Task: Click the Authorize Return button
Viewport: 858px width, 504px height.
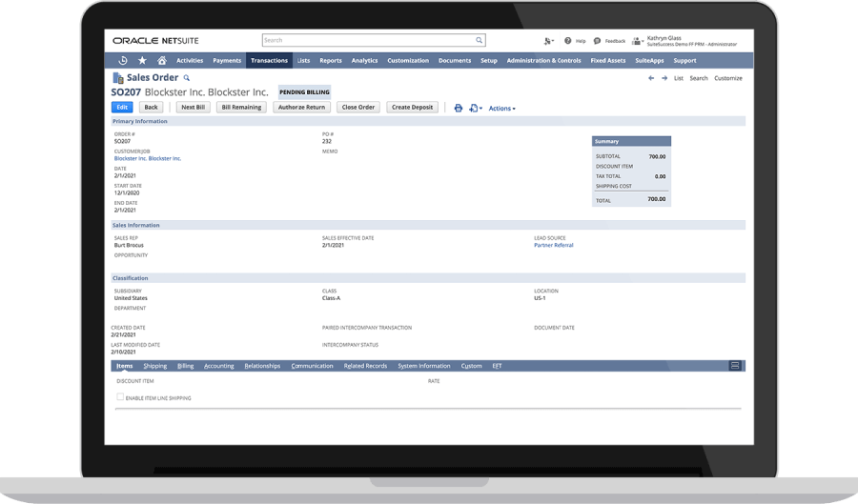Action: [x=301, y=107]
